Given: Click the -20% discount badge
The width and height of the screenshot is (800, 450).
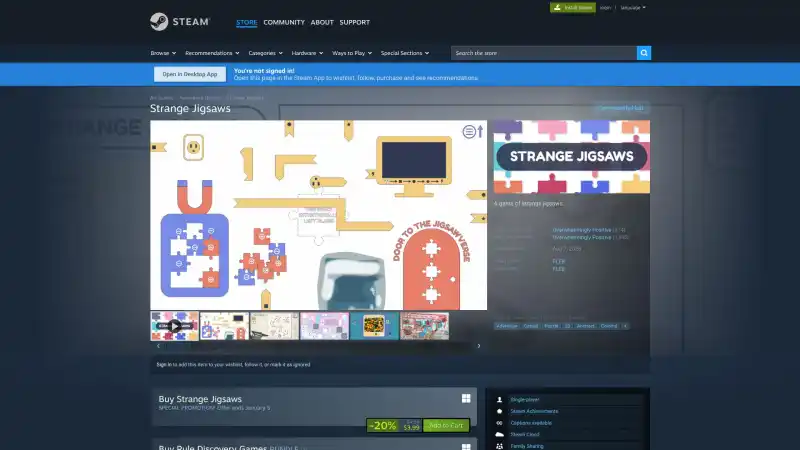Looking at the screenshot, I should click(383, 426).
